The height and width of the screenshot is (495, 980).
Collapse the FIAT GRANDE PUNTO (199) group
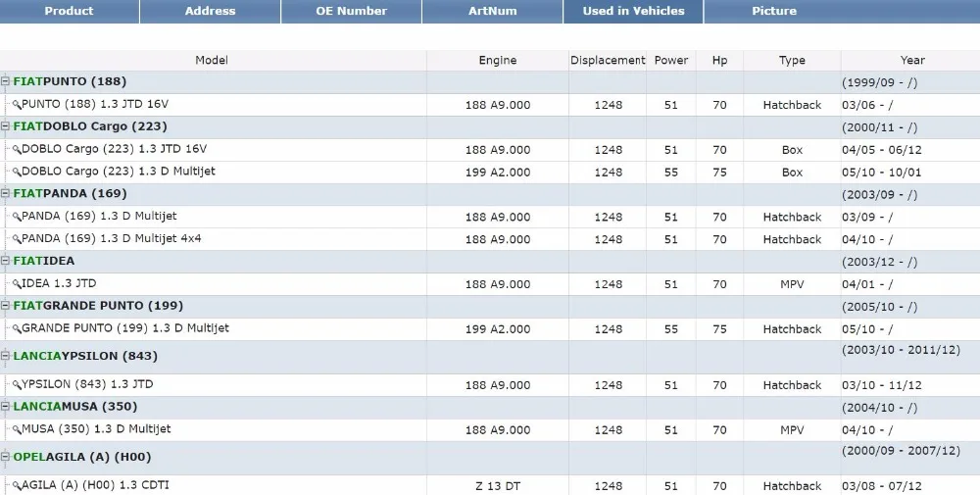(x=6, y=306)
